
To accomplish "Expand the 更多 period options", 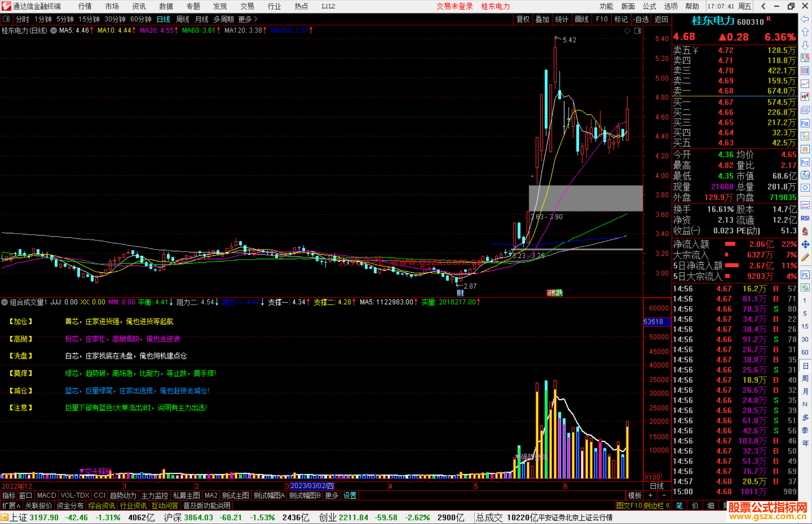I will [248, 19].
